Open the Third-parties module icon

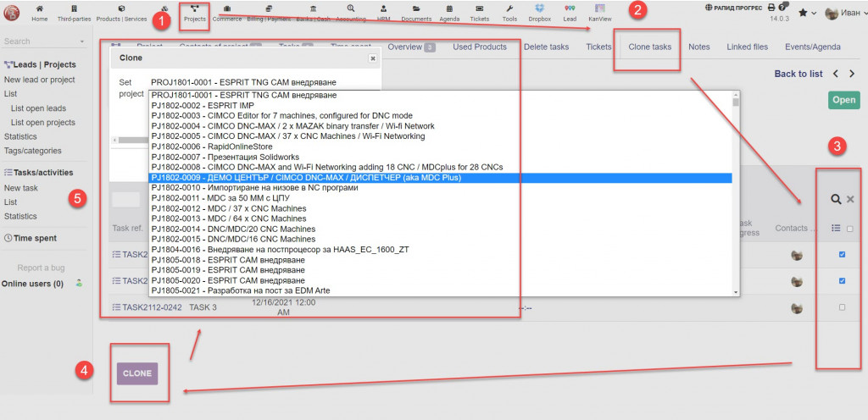click(x=75, y=8)
